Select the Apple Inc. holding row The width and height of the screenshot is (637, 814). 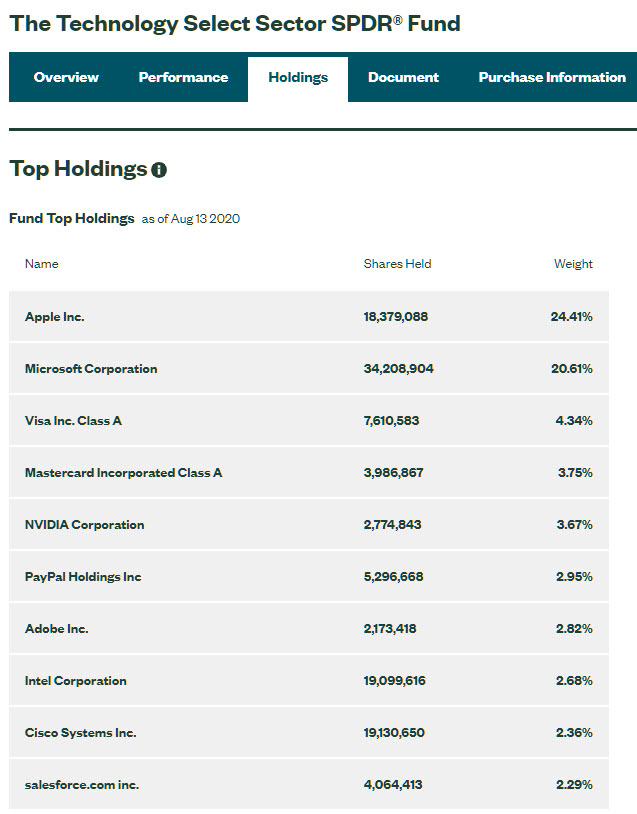[55, 317]
